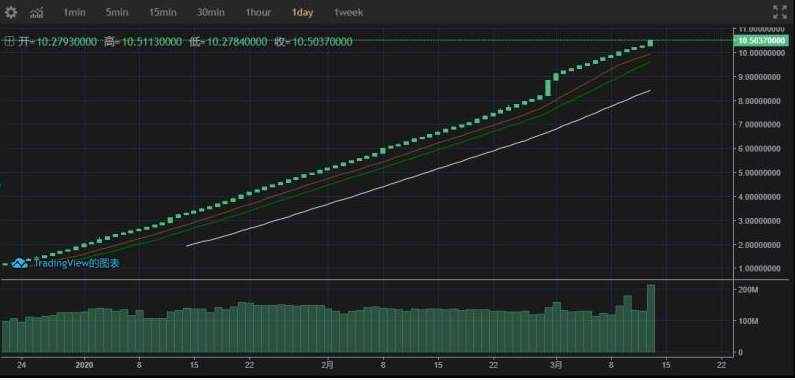The width and height of the screenshot is (795, 380).
Task: Click the close value 10.50370000 in legend
Action: (321, 42)
